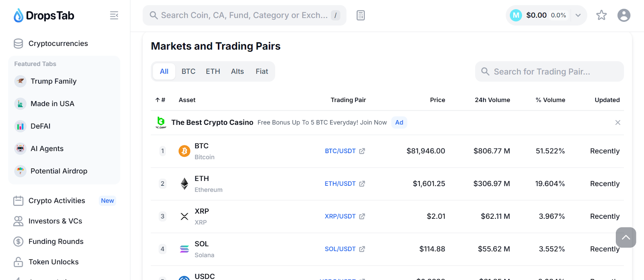The width and height of the screenshot is (644, 280).
Task: Open Crypto Activities section
Action: pyautogui.click(x=57, y=201)
